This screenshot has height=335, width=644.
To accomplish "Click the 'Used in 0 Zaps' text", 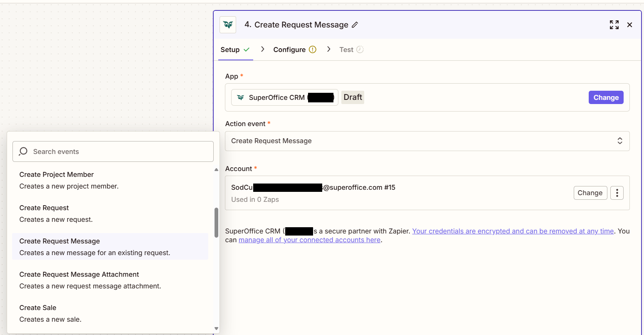I will click(255, 200).
